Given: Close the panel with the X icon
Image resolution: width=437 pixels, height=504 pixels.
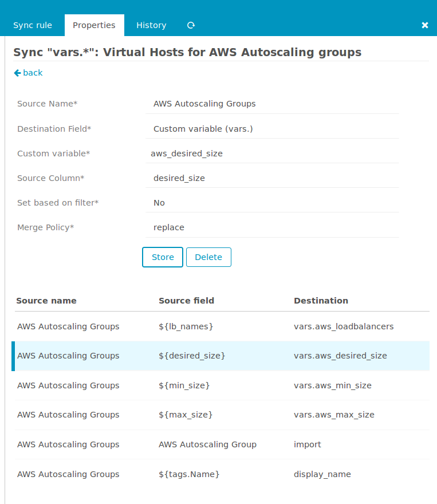Looking at the screenshot, I should pyautogui.click(x=425, y=25).
